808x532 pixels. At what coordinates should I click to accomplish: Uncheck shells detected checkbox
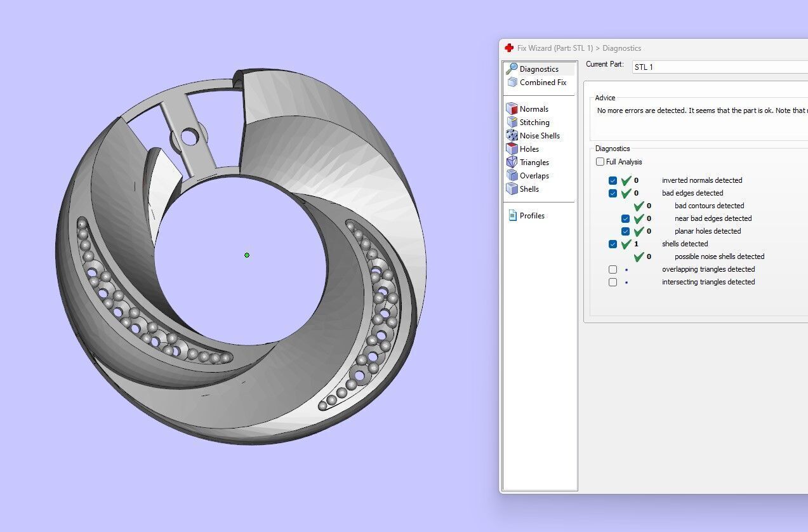[x=613, y=244]
